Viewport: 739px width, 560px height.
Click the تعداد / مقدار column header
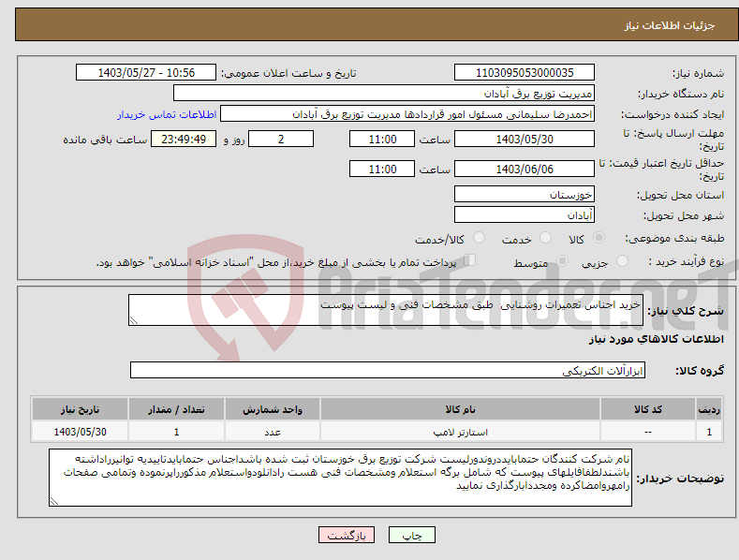(176, 409)
